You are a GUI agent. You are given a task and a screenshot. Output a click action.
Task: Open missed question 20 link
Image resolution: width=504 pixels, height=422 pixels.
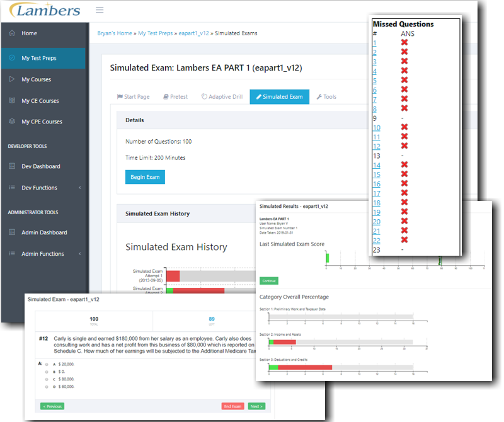pyautogui.click(x=376, y=222)
